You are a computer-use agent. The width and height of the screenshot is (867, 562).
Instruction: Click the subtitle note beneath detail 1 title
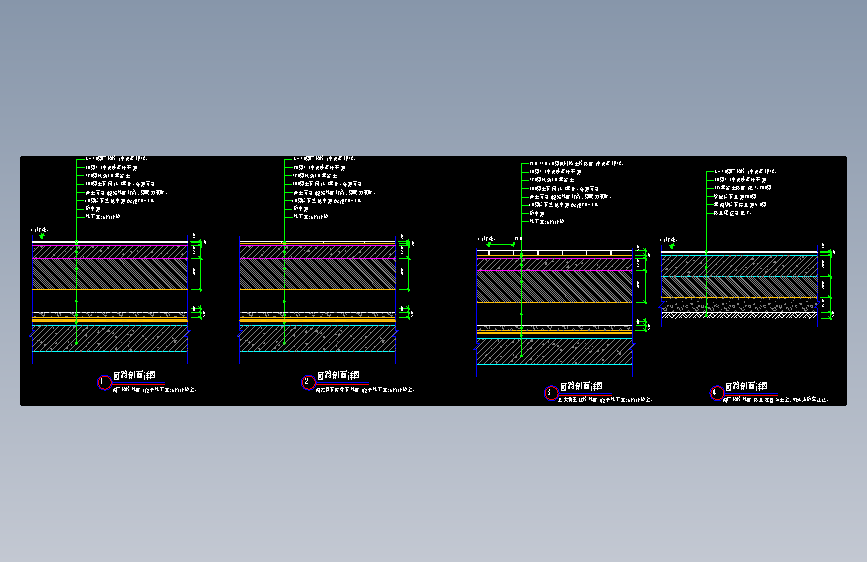[154, 390]
